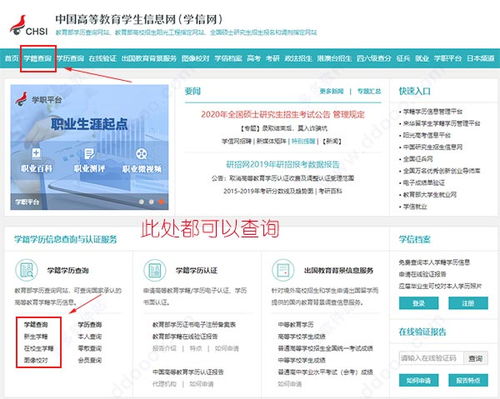Open 高等学校学生成绩 link
Image resolution: width=500 pixels, height=399 pixels.
coord(302,336)
